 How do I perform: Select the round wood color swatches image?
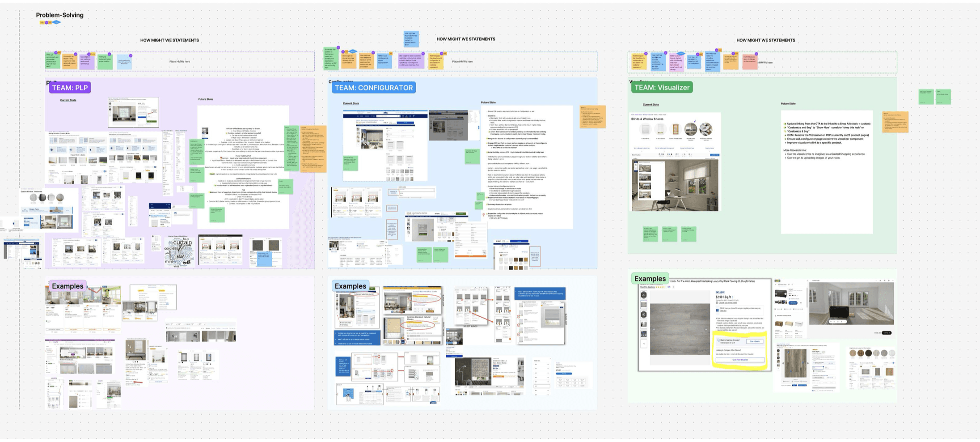click(872, 353)
